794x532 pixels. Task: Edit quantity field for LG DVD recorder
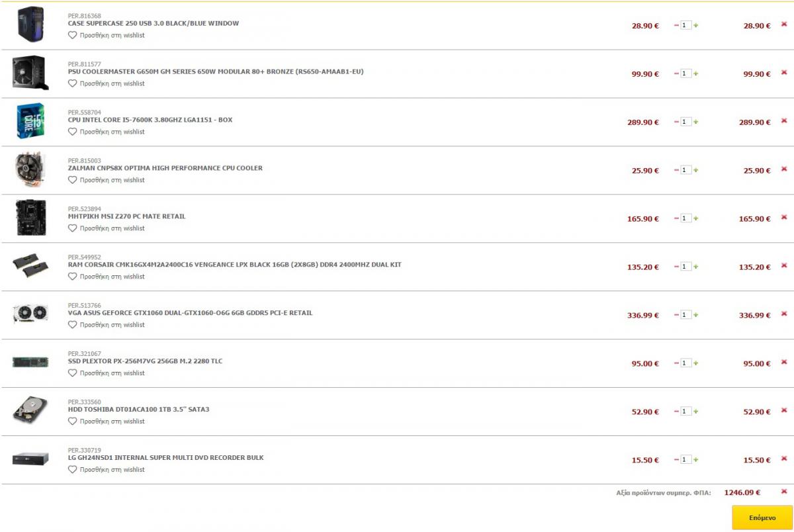click(x=686, y=460)
